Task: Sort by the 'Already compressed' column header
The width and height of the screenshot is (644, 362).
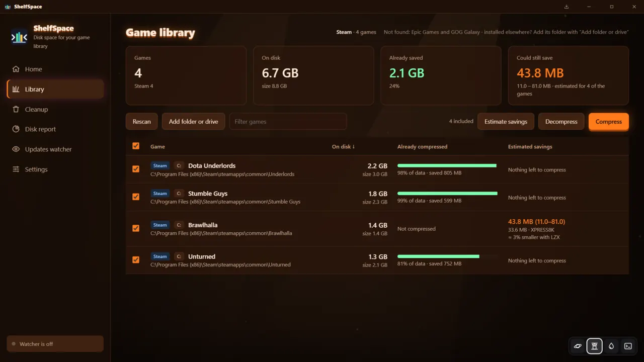Action: [x=422, y=147]
